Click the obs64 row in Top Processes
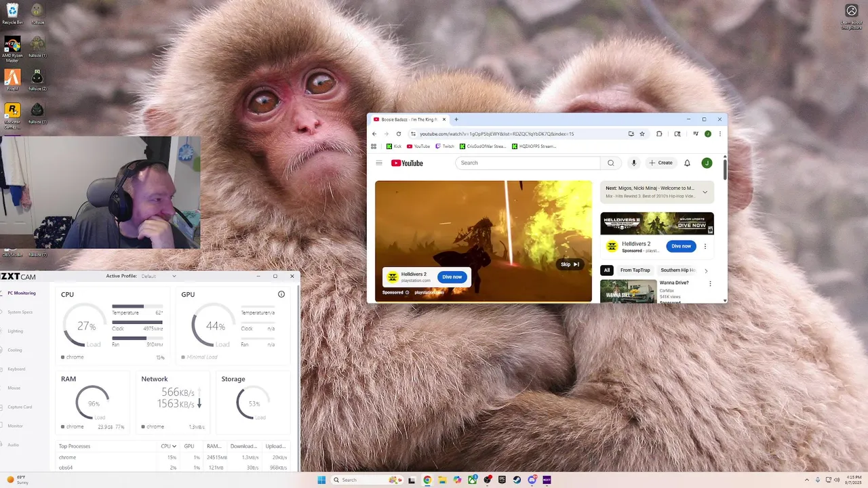The image size is (868, 488). click(173, 468)
